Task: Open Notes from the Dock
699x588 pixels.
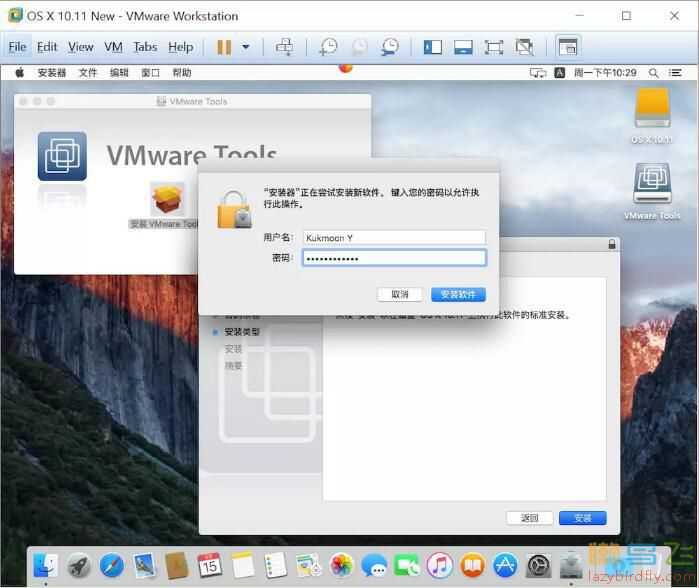Action: (x=243, y=566)
